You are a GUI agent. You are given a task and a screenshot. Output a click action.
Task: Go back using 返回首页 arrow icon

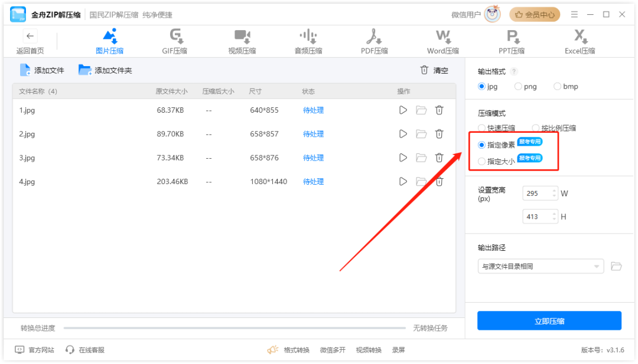click(x=30, y=36)
